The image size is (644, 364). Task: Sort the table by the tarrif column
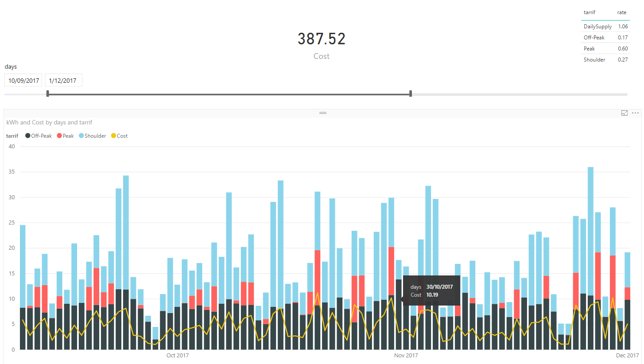pyautogui.click(x=589, y=12)
